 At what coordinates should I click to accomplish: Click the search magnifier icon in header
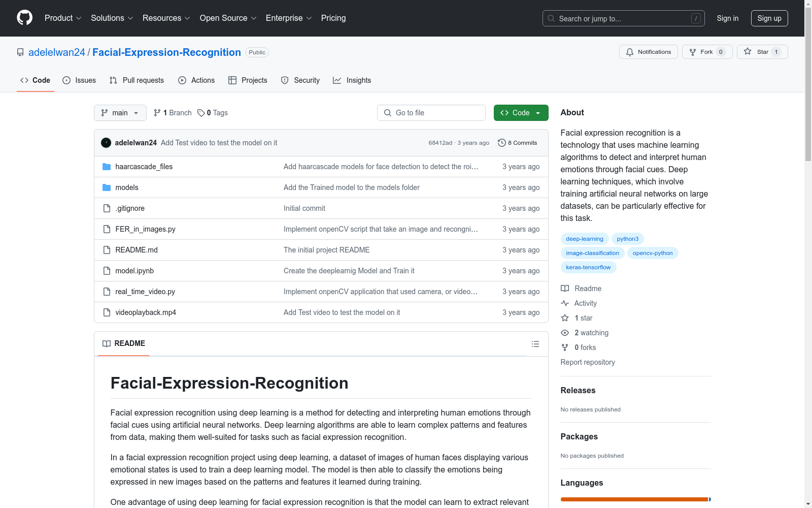pos(551,18)
